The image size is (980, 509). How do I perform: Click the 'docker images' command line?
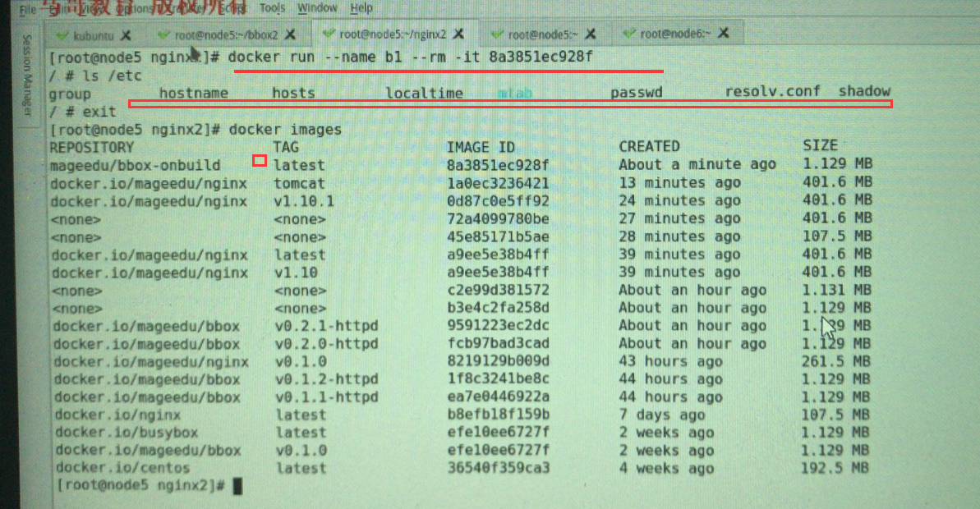(196, 130)
